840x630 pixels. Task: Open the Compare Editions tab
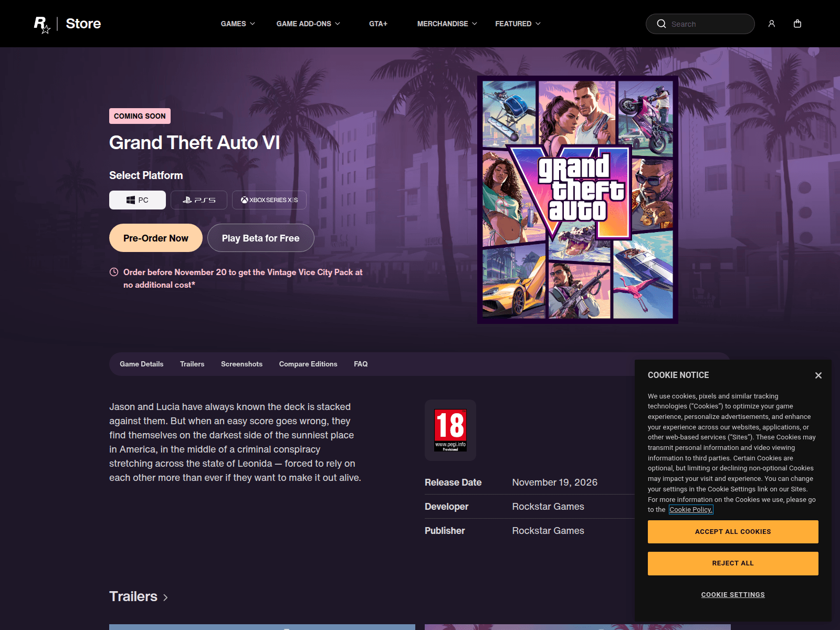[x=308, y=364]
